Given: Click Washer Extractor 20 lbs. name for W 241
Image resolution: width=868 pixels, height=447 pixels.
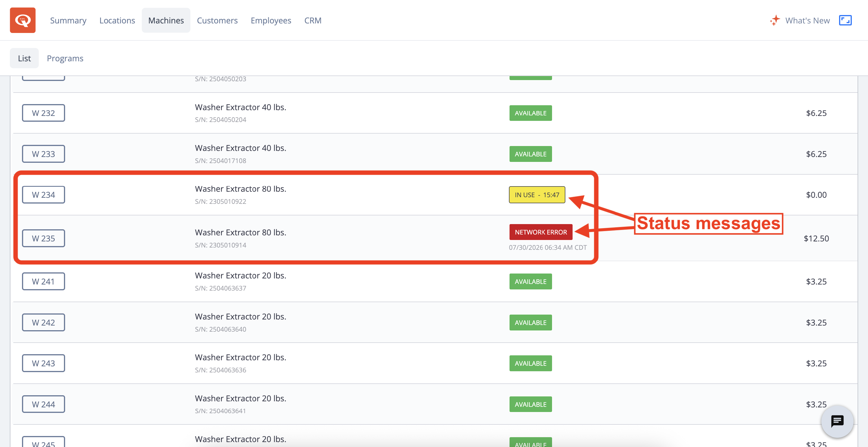Looking at the screenshot, I should [241, 276].
